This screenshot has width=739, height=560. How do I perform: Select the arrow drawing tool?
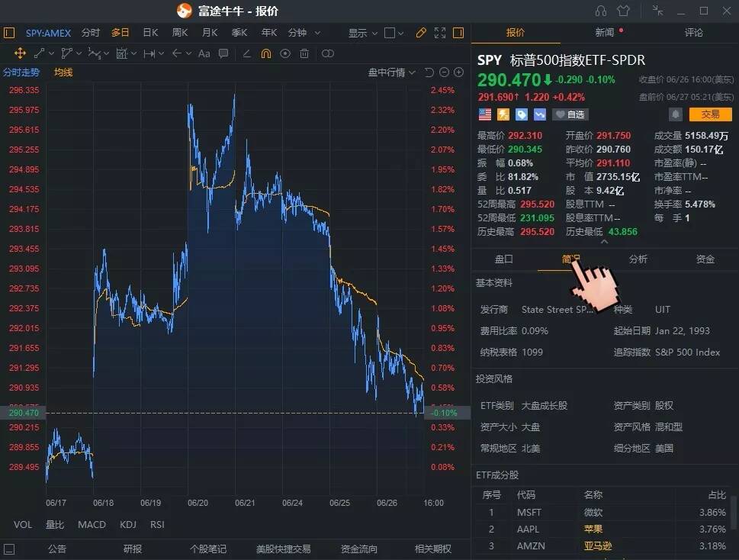[177, 53]
